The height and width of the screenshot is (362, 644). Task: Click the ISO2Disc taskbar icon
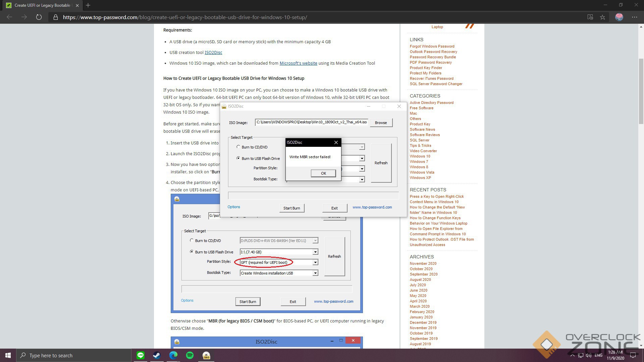[x=206, y=355]
